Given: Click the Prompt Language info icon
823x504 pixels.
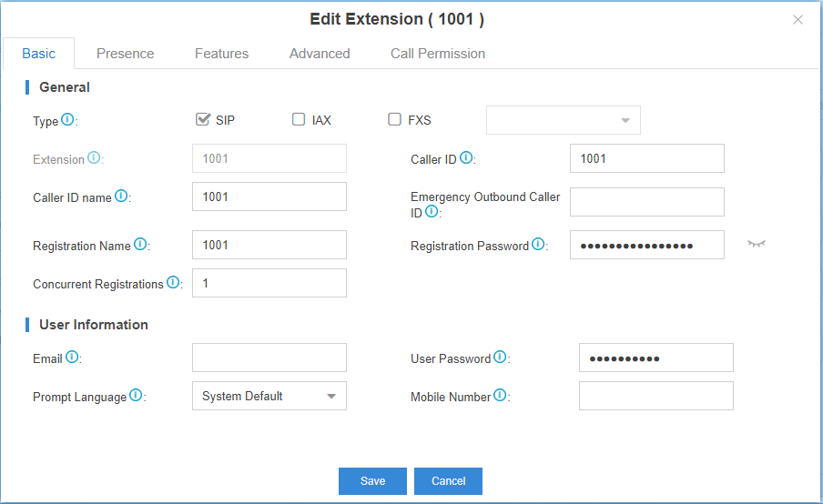Looking at the screenshot, I should pos(136,396).
